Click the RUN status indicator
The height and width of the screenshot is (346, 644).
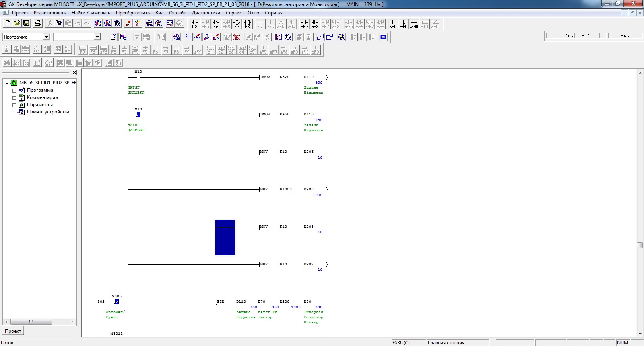[586, 36]
